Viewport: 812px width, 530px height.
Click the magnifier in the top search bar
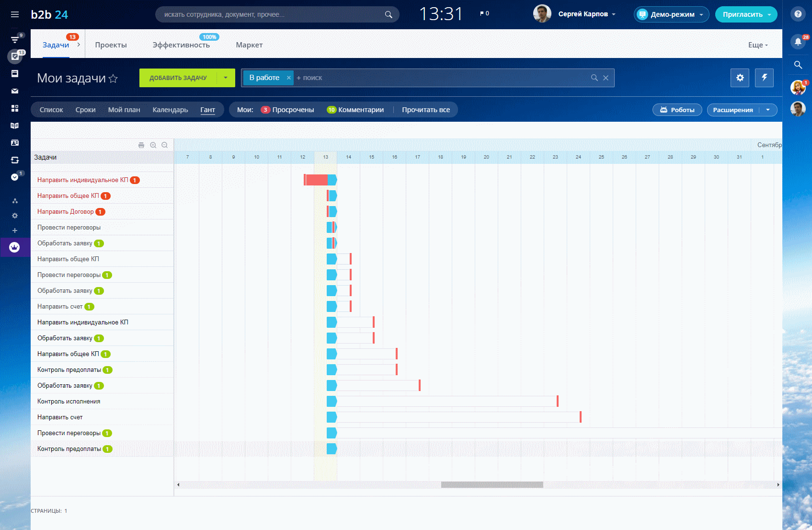pos(389,14)
